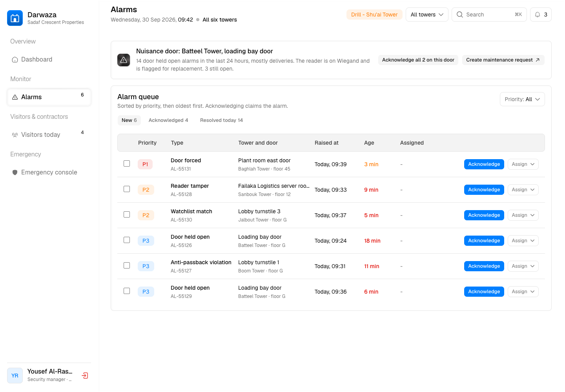Acknowledge alarm AL-55126
This screenshot has height=392, width=565.
tap(484, 241)
